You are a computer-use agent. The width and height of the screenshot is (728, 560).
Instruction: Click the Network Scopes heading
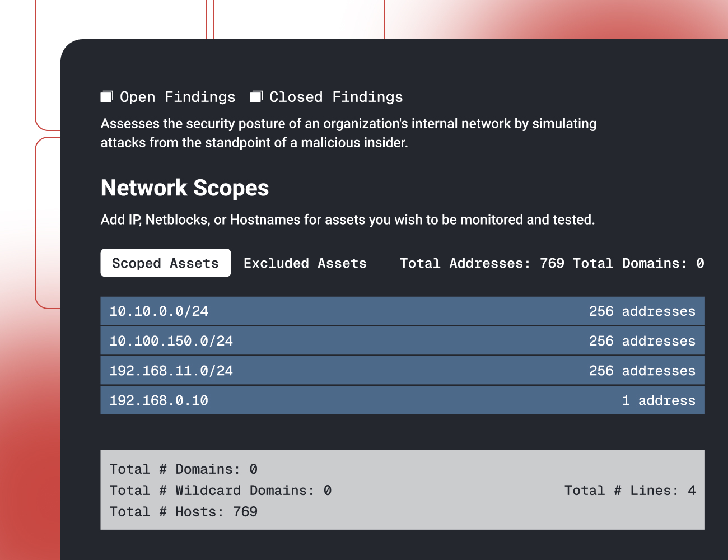(185, 188)
